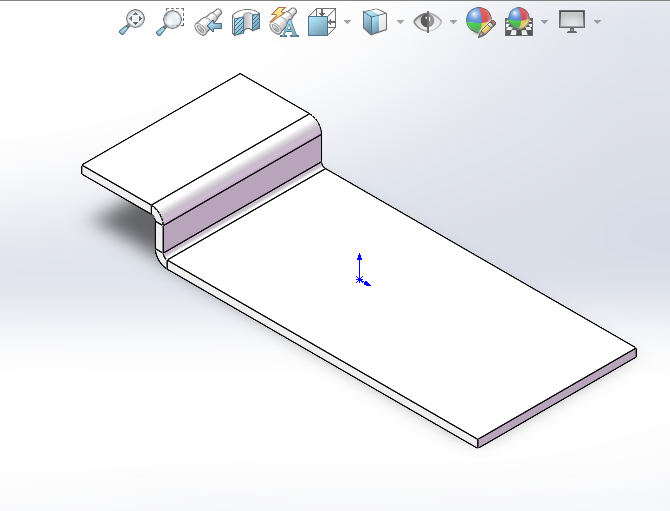The image size is (670, 511).
Task: Click the Previous View icon
Action: pyautogui.click(x=208, y=22)
